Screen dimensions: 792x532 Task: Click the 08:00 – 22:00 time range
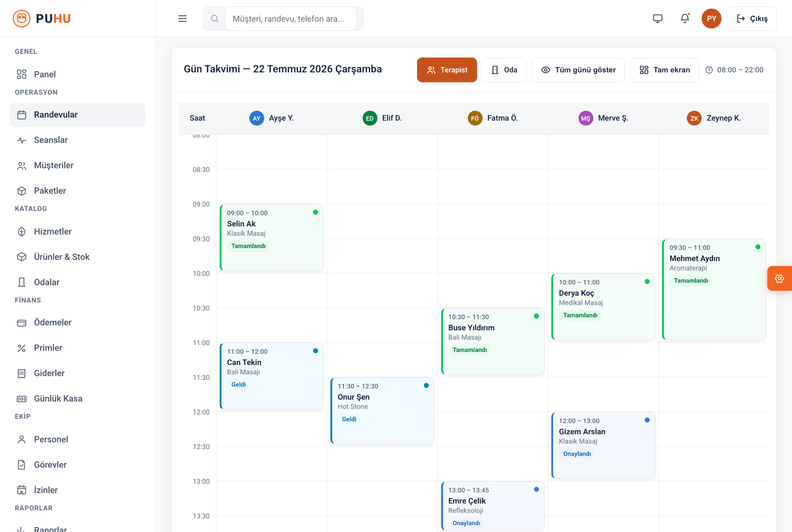point(734,70)
